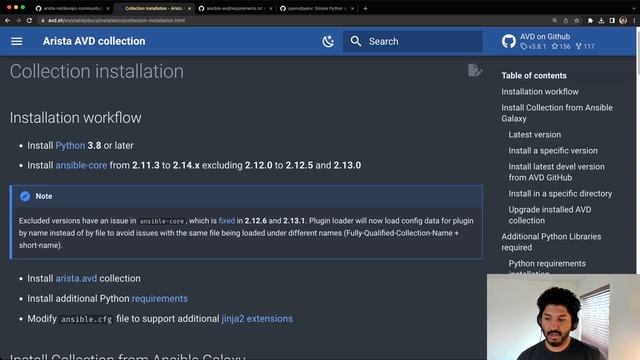Open the hamburger navigation menu
640x360 pixels.
(17, 41)
